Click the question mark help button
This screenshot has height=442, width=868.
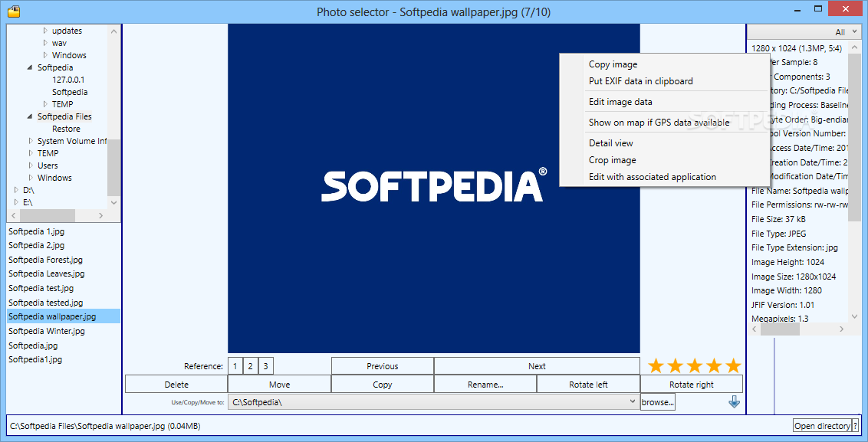[x=855, y=425]
